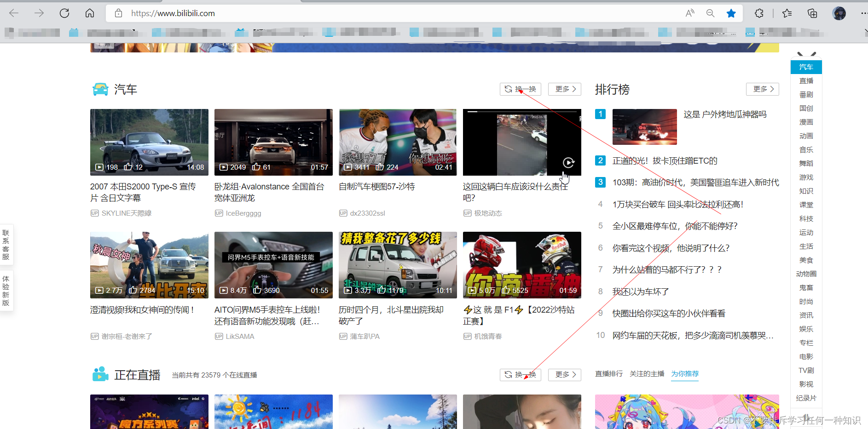This screenshot has width=868, height=429.
Task: Click the browser profile avatar
Action: coord(839,13)
